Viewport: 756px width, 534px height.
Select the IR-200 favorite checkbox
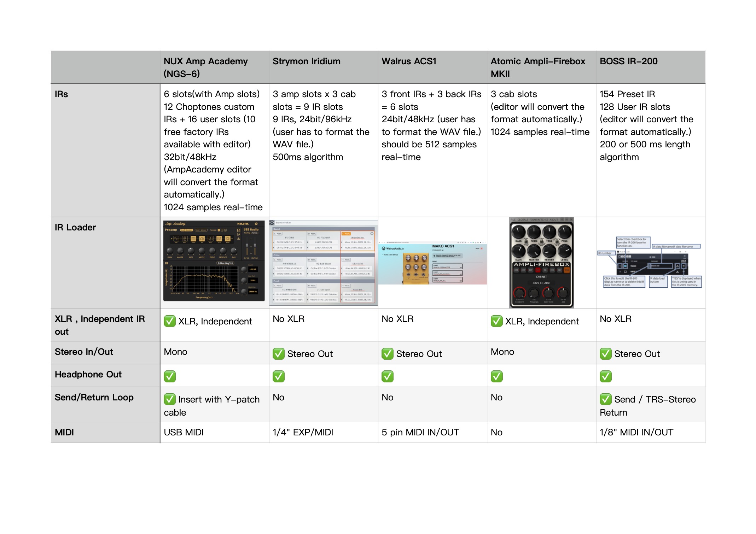click(x=625, y=266)
